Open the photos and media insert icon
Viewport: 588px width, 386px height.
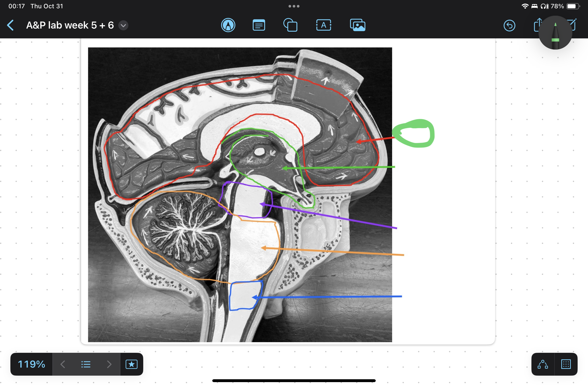pyautogui.click(x=358, y=25)
